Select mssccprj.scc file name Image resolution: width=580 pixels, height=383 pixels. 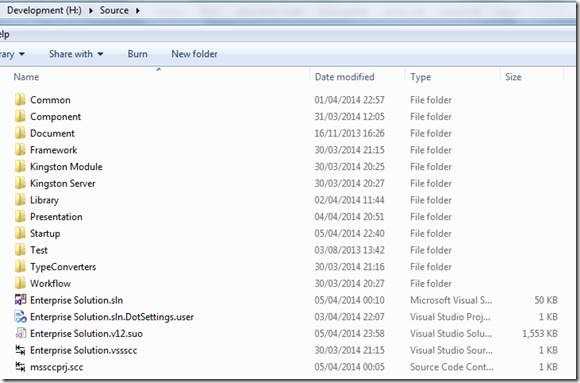[56, 367]
